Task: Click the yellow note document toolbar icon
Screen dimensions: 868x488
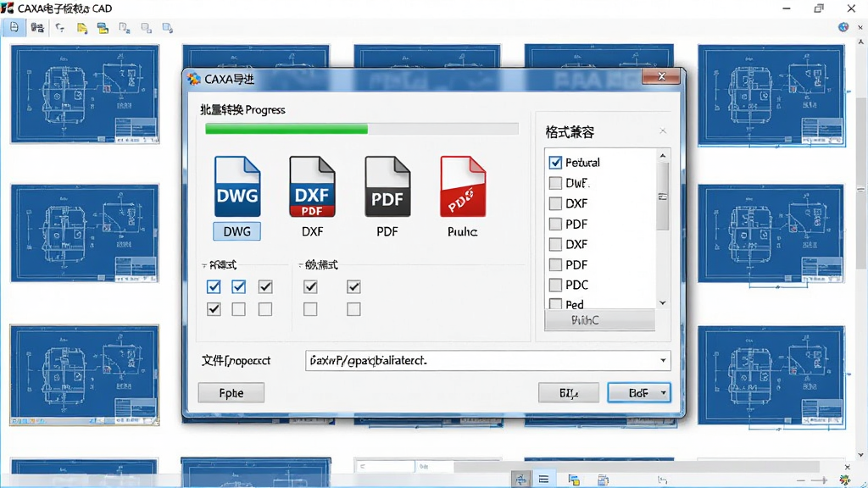Action: coord(82,28)
